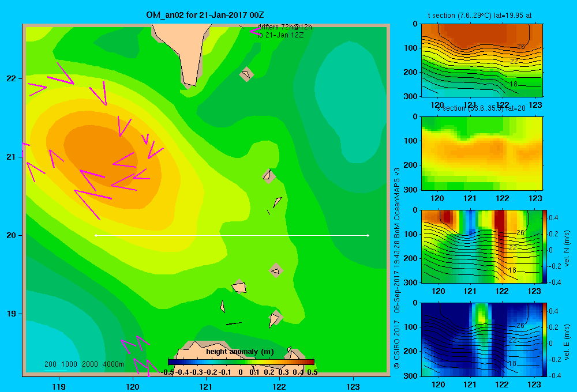Click the "4000m" depth legend label
The width and height of the screenshot is (577, 392).
click(x=113, y=364)
